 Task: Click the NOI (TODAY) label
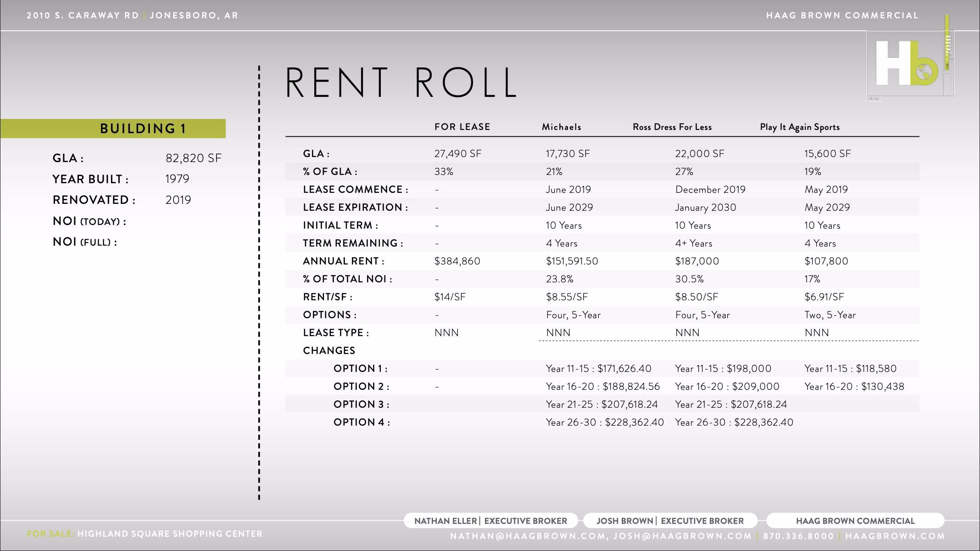coord(89,221)
